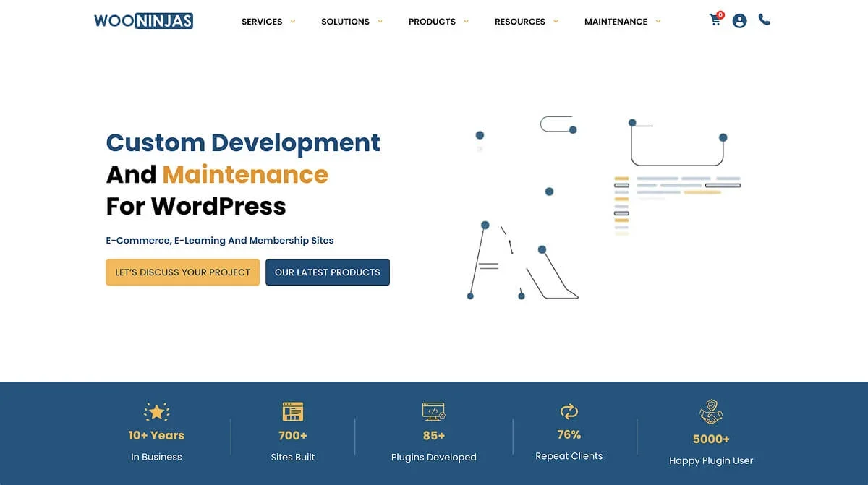The height and width of the screenshot is (485, 868).
Task: Open the Maintenance menu
Action: (616, 22)
